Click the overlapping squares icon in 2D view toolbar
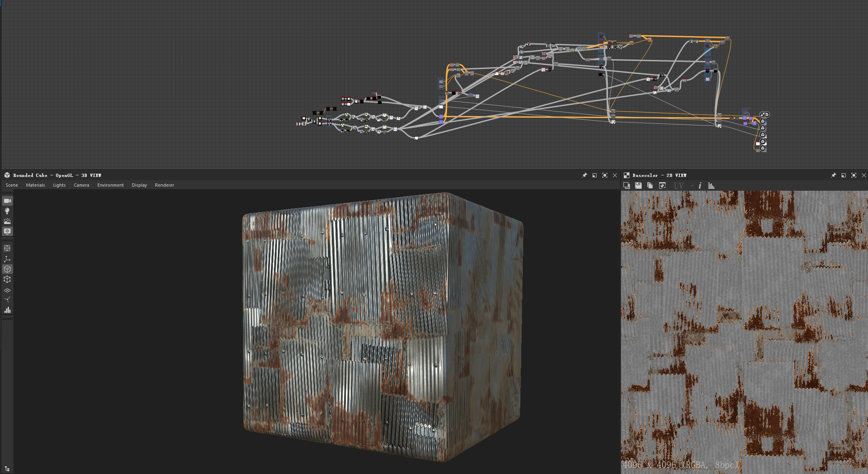Screen dimensions: 868x474 pos(627,185)
